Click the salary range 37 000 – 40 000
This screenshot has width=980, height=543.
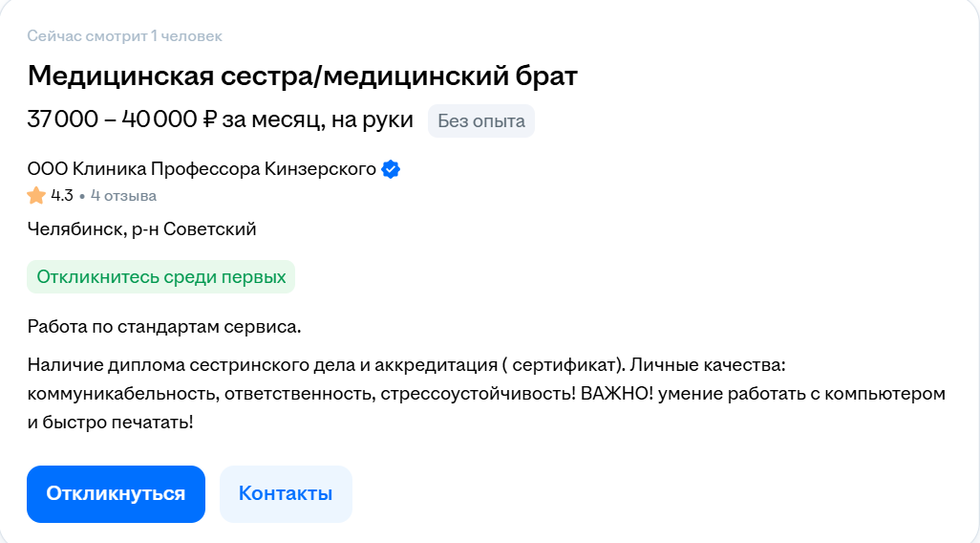click(x=112, y=120)
